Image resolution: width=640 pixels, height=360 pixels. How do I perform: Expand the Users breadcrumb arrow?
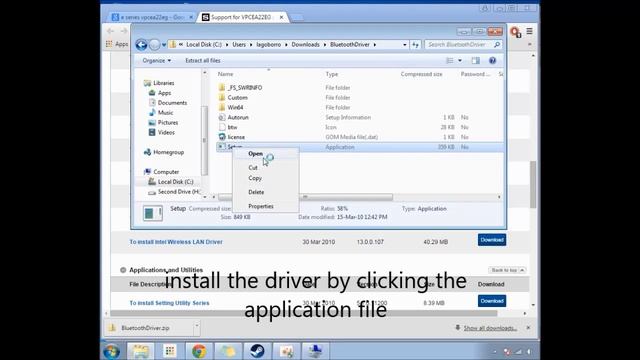[x=251, y=44]
